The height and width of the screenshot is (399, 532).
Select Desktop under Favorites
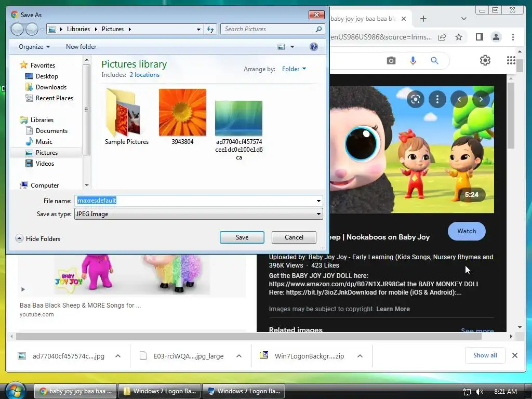(x=47, y=76)
